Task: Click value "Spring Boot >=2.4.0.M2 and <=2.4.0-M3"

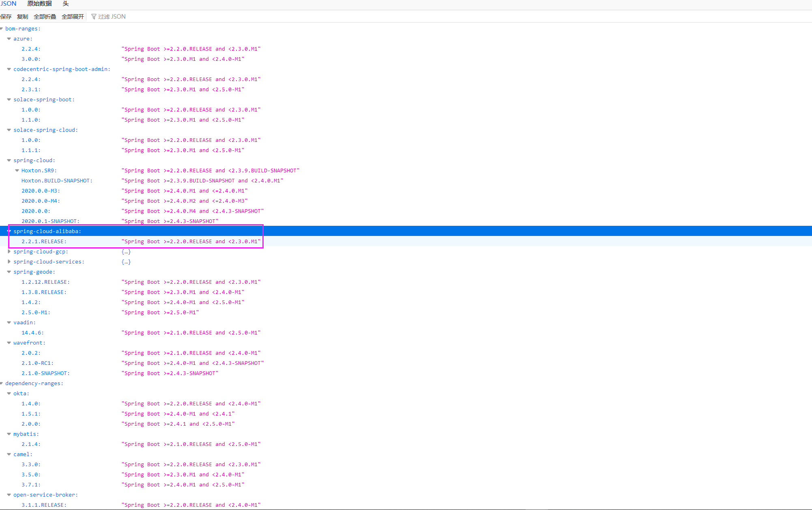Action: click(185, 201)
